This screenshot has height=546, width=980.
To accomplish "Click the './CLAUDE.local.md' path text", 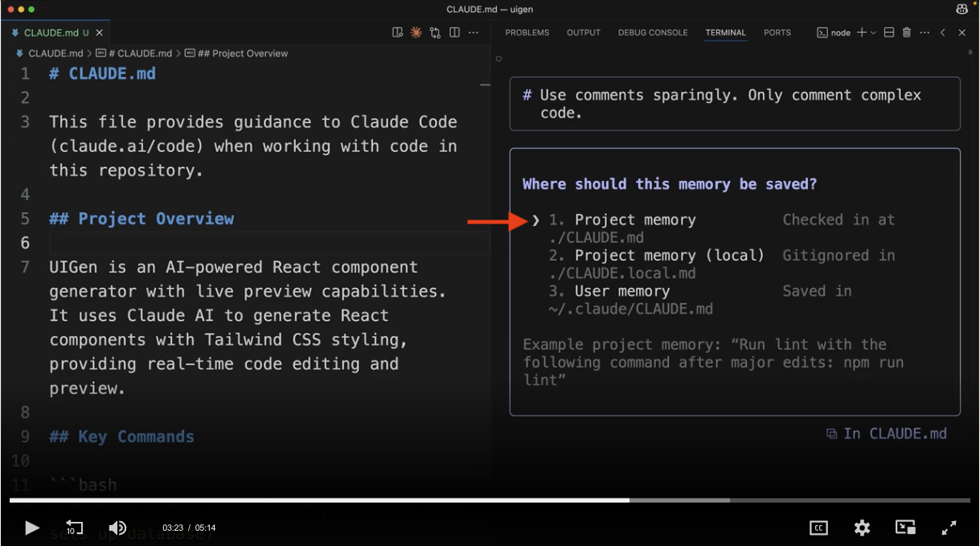I will tap(622, 273).
